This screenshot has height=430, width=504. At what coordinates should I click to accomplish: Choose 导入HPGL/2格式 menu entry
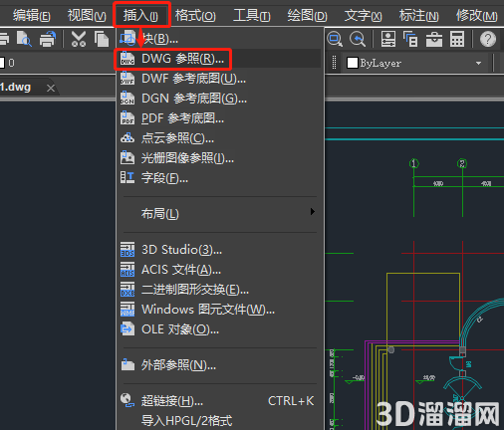pyautogui.click(x=220, y=421)
